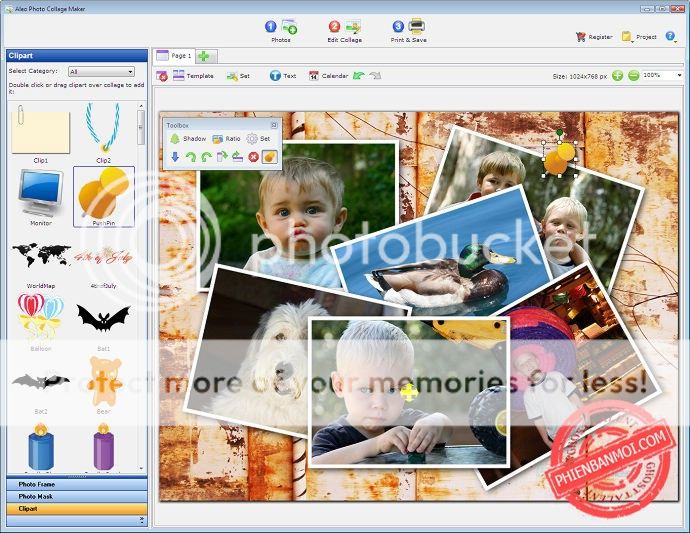The width and height of the screenshot is (690, 533).
Task: Click the layer order icon in Toolbox
Action: coord(238,156)
